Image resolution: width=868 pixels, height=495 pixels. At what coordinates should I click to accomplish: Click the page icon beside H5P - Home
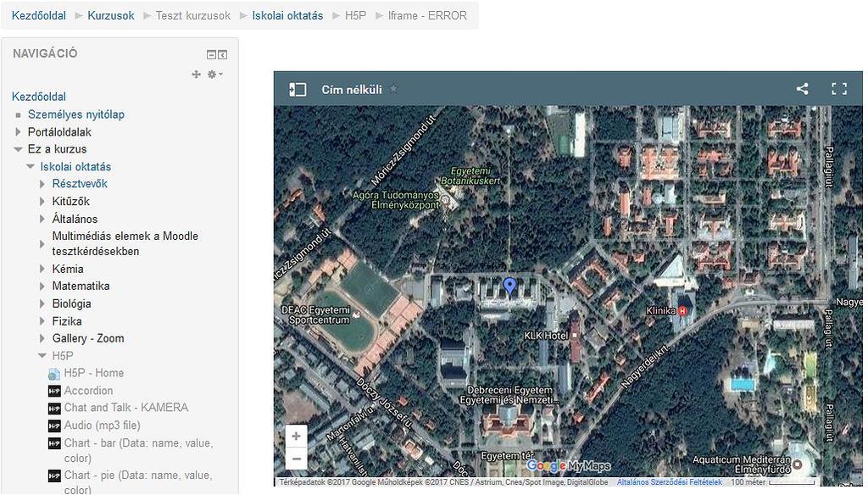(54, 374)
